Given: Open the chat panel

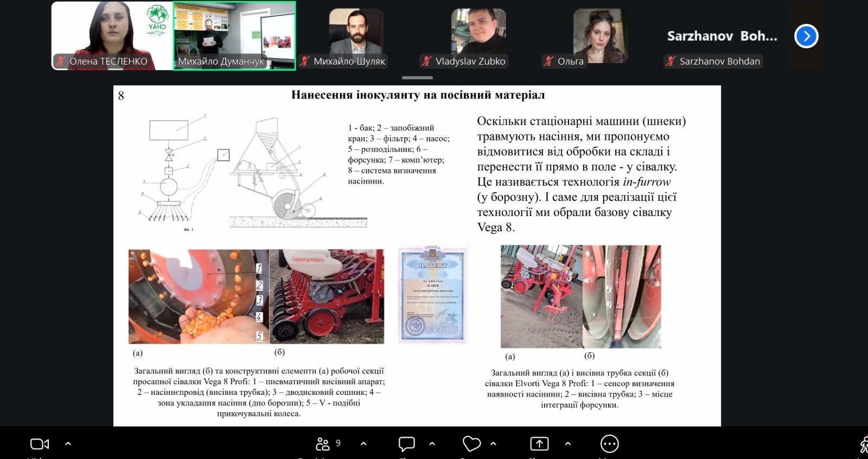Looking at the screenshot, I should [406, 444].
